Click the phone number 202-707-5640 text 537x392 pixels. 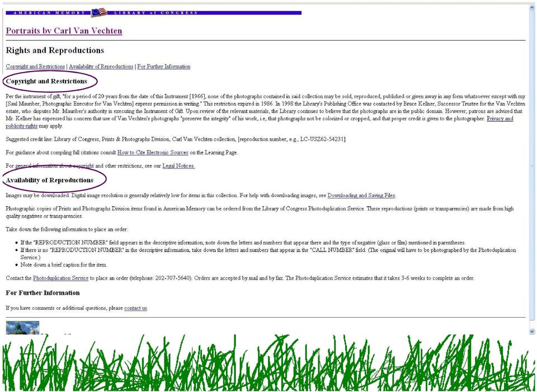tap(173, 278)
